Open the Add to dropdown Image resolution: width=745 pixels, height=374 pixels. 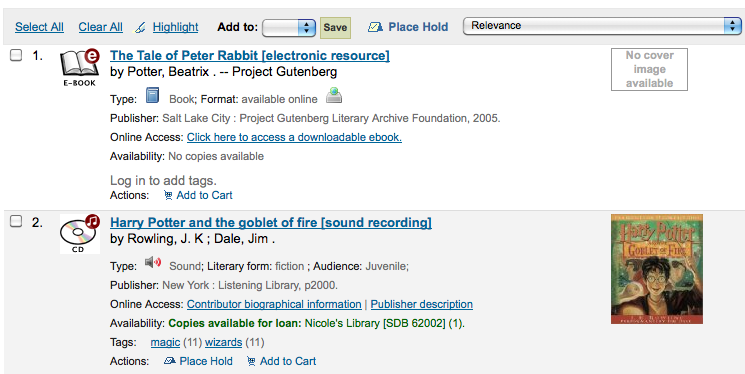[x=289, y=28]
